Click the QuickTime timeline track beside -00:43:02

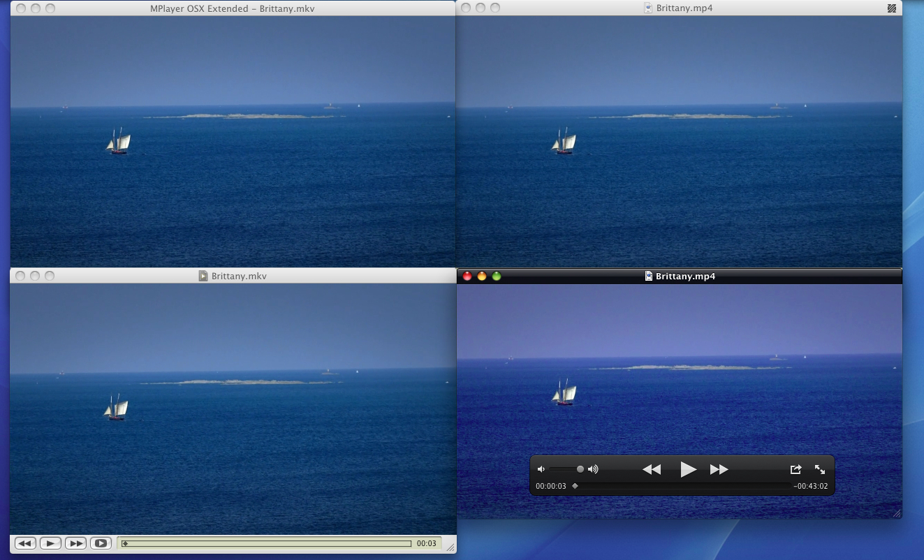coord(682,486)
